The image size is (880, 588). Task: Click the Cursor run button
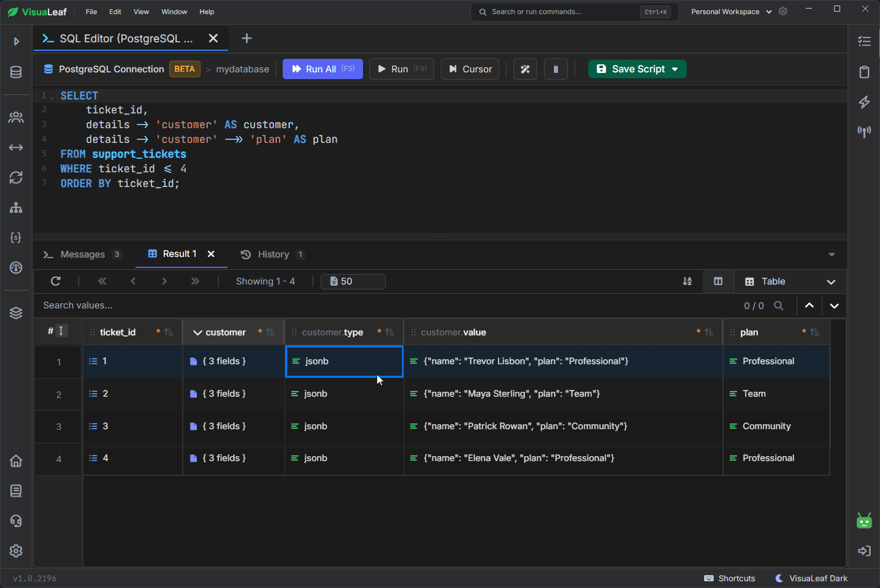[x=470, y=69]
